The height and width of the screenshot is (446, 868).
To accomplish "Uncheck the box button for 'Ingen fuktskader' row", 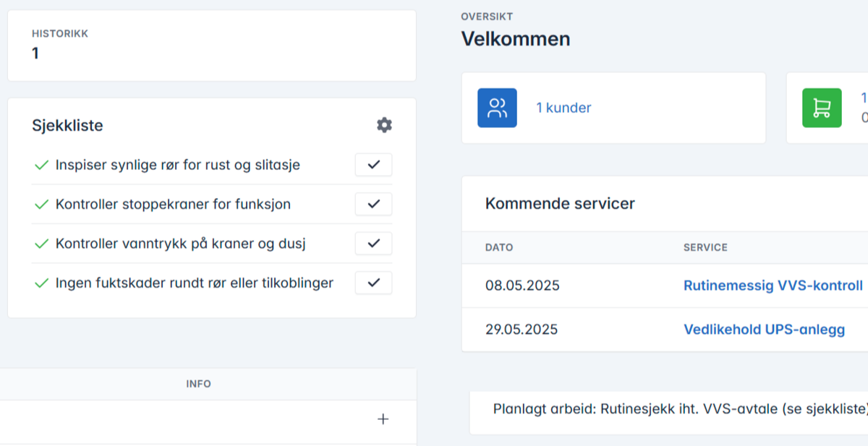I will click(x=373, y=283).
